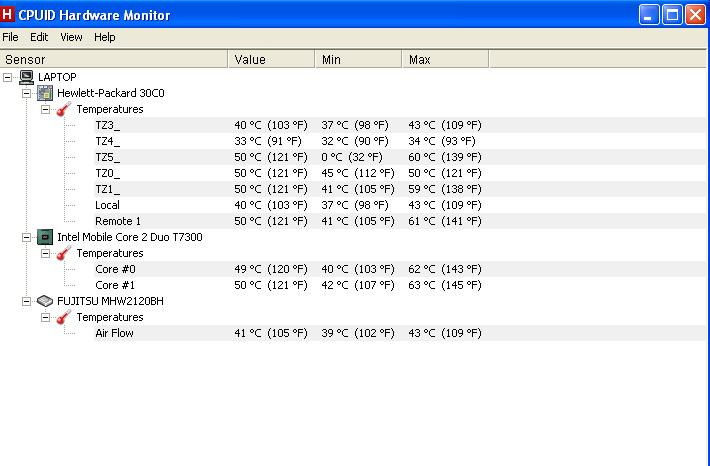This screenshot has height=466, width=710.
Task: Collapse Temperatures under Hewlett-Packard 30C0
Action: [x=45, y=109]
